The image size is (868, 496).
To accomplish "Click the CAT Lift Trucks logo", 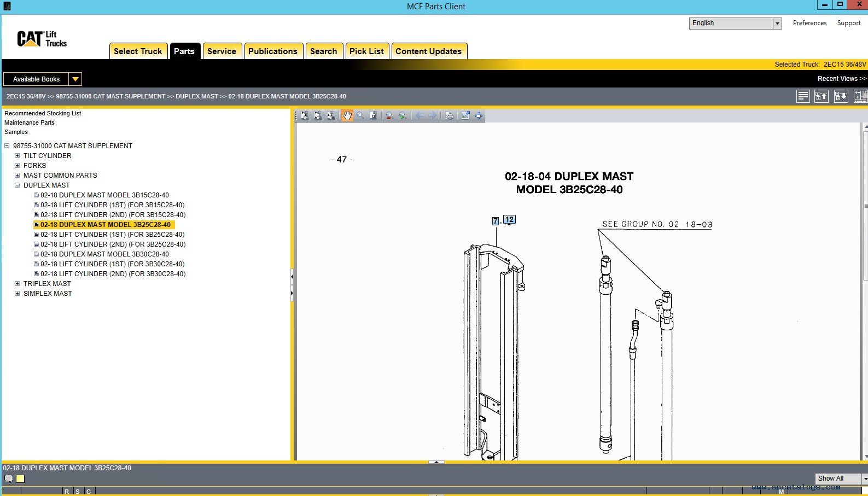I will [42, 39].
